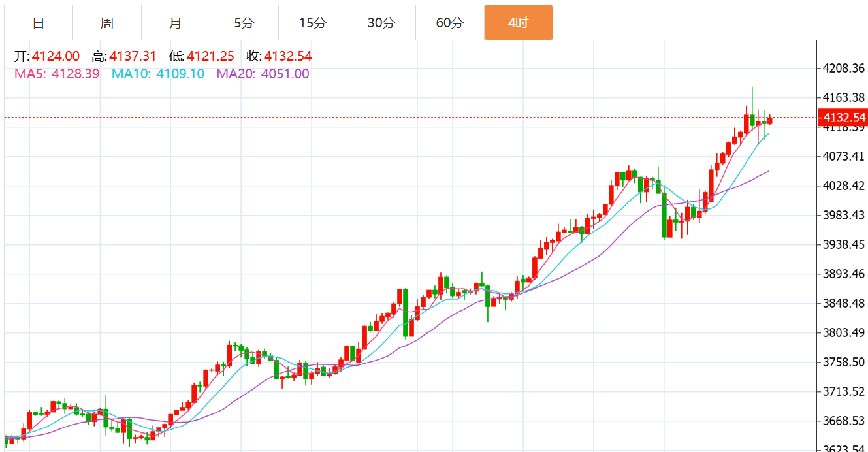The image size is (868, 452).
Task: Click the green candle with the highest wick
Action: (752, 119)
